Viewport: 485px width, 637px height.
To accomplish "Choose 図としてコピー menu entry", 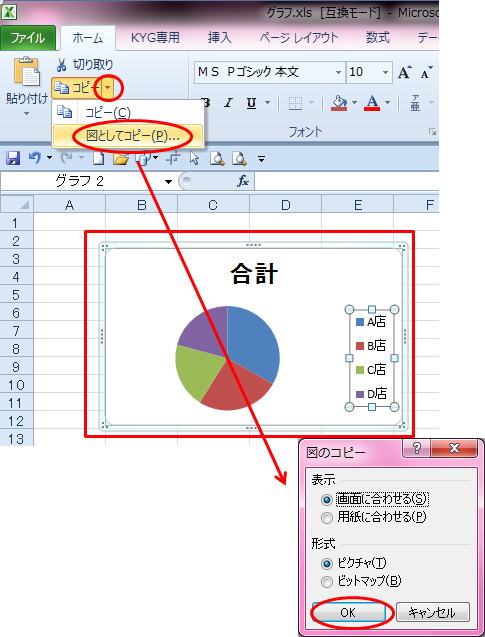I will coord(128,136).
